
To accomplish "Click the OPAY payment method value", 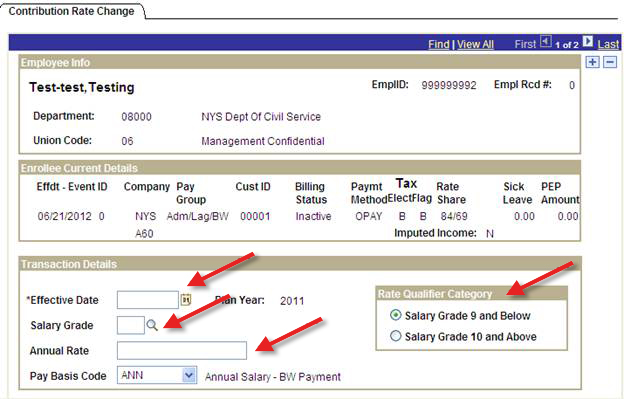I will [369, 216].
